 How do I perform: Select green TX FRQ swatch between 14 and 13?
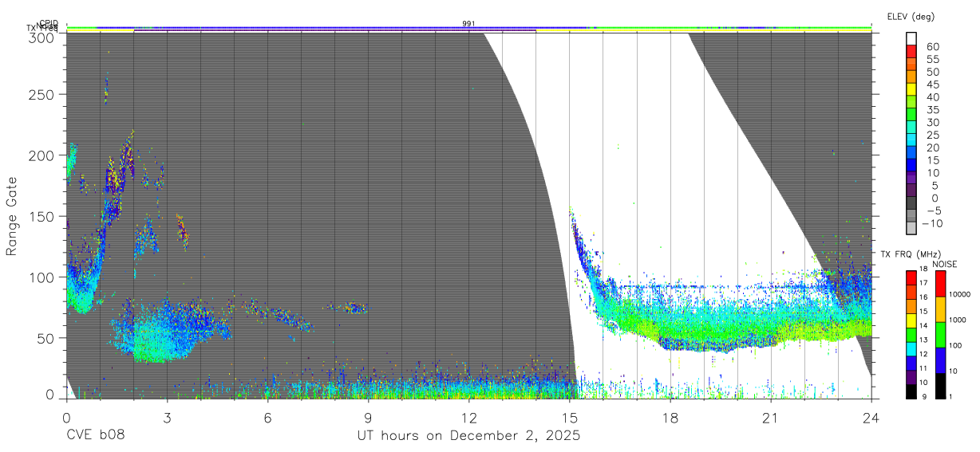(x=911, y=335)
